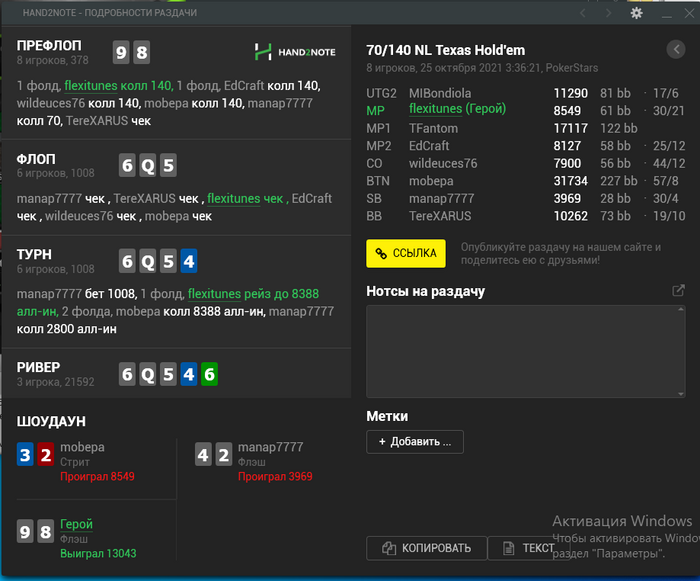
Task: Open Герой link in showdown
Action: tap(76, 524)
